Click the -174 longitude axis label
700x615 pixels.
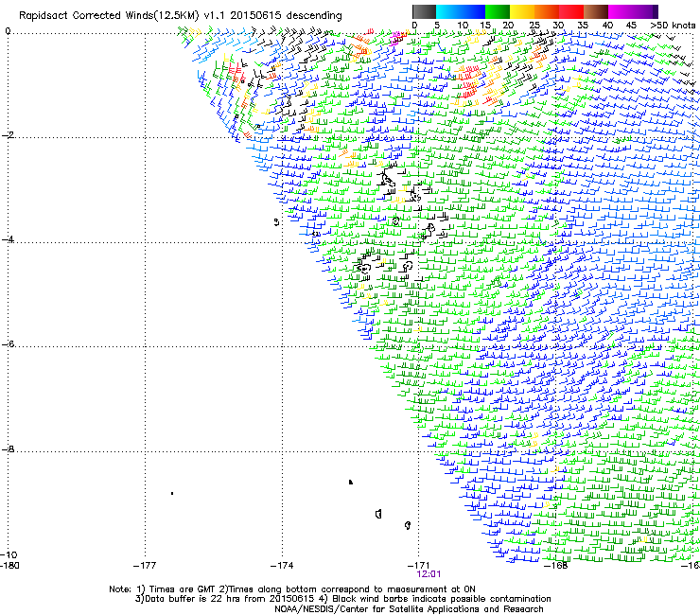click(282, 566)
